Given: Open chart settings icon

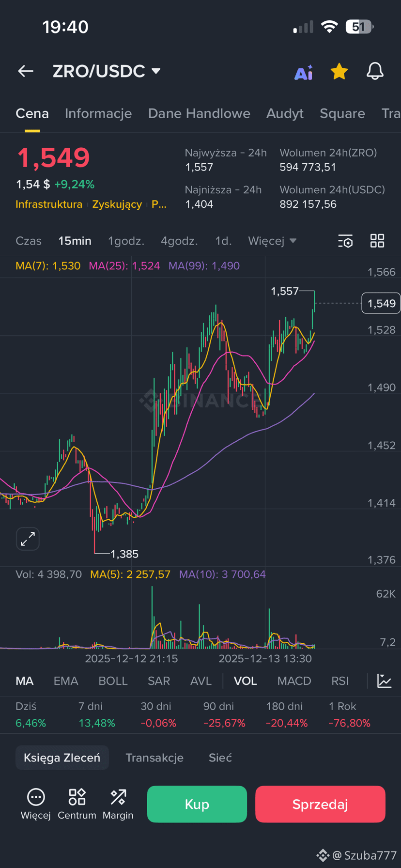Looking at the screenshot, I should (x=345, y=241).
